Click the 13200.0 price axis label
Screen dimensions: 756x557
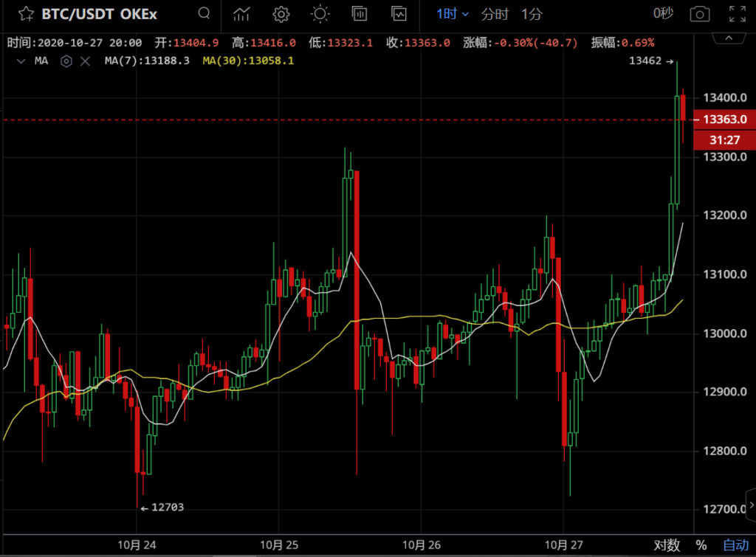(x=725, y=215)
